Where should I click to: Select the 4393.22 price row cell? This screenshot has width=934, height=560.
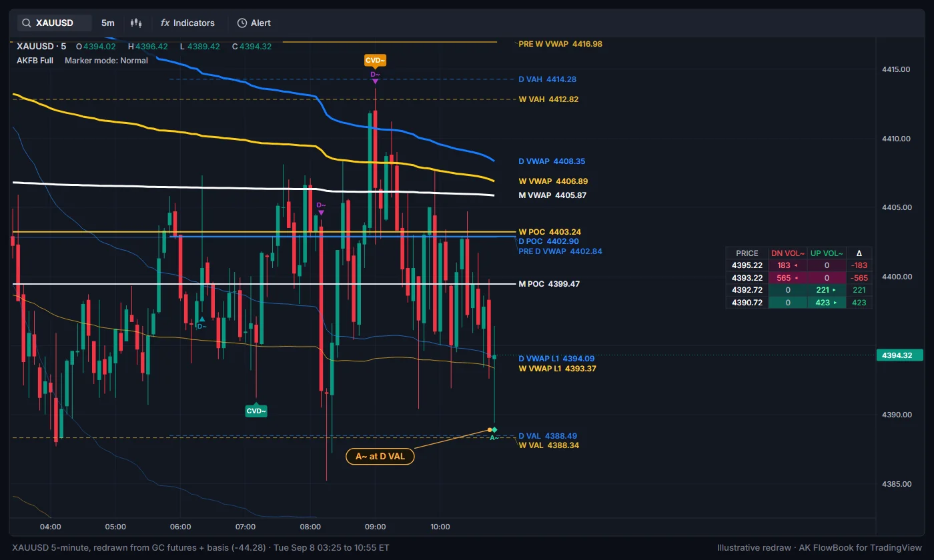point(747,278)
